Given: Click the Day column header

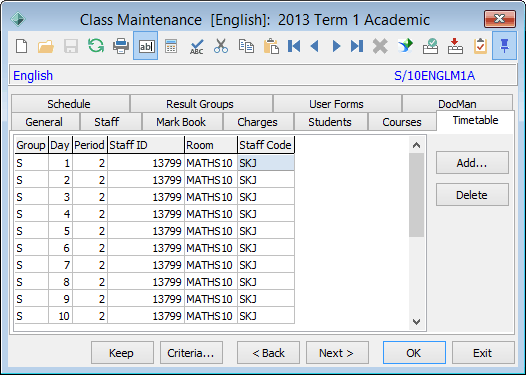Looking at the screenshot, I should (60, 145).
